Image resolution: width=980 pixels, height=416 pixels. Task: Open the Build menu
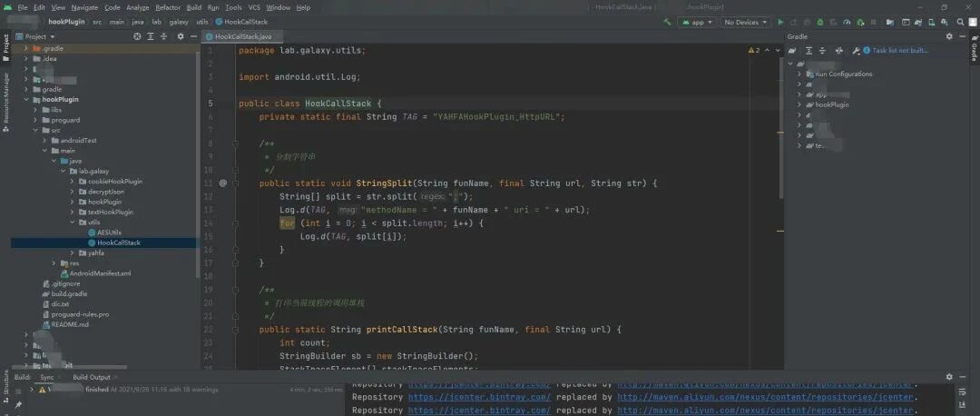click(x=194, y=7)
